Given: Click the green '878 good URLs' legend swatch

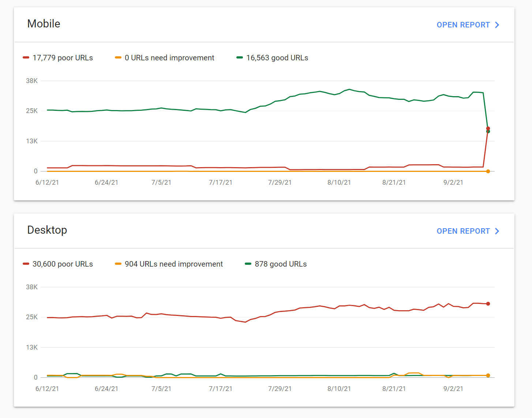Looking at the screenshot, I should pyautogui.click(x=248, y=264).
